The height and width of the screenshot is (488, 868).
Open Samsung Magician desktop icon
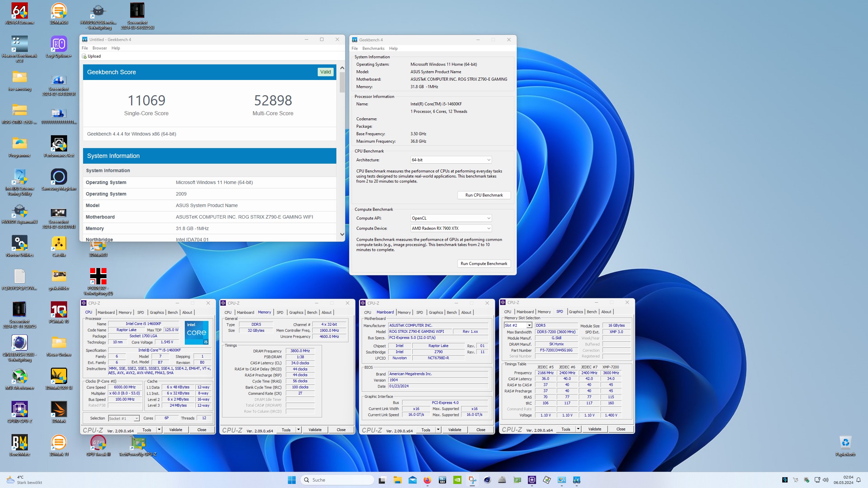pos(59,180)
